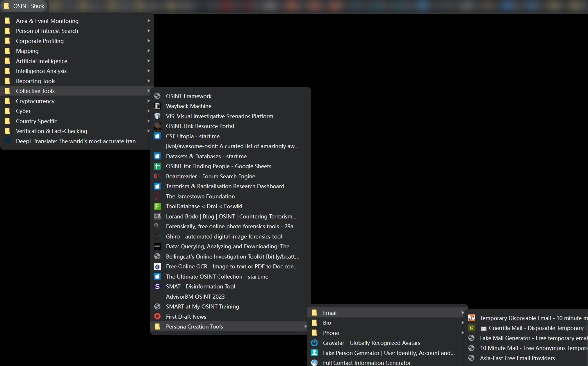The height and width of the screenshot is (366, 588).
Task: Click the Free Online OCR favicon
Action: (157, 266)
